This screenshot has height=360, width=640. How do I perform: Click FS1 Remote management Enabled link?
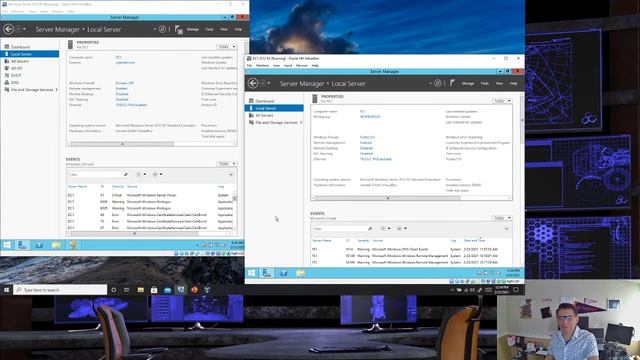[x=366, y=142]
